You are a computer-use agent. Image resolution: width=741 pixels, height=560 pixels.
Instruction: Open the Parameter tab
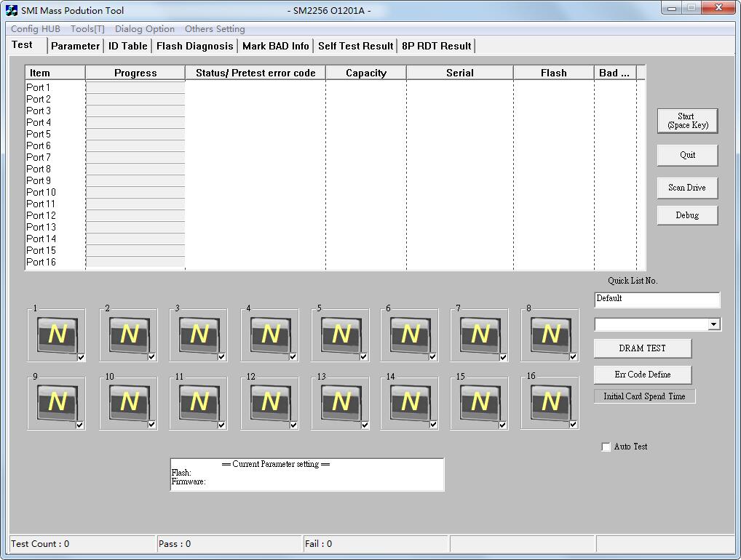[75, 46]
